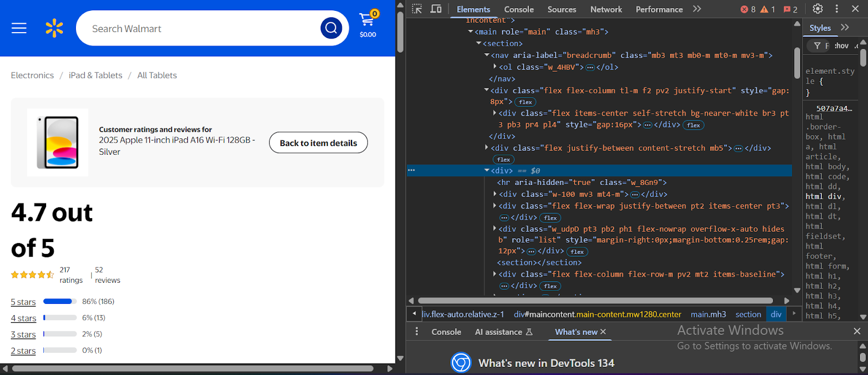Image resolution: width=868 pixels, height=375 pixels.
Task: Click the selected node three-dot actions
Action: pyautogui.click(x=411, y=170)
